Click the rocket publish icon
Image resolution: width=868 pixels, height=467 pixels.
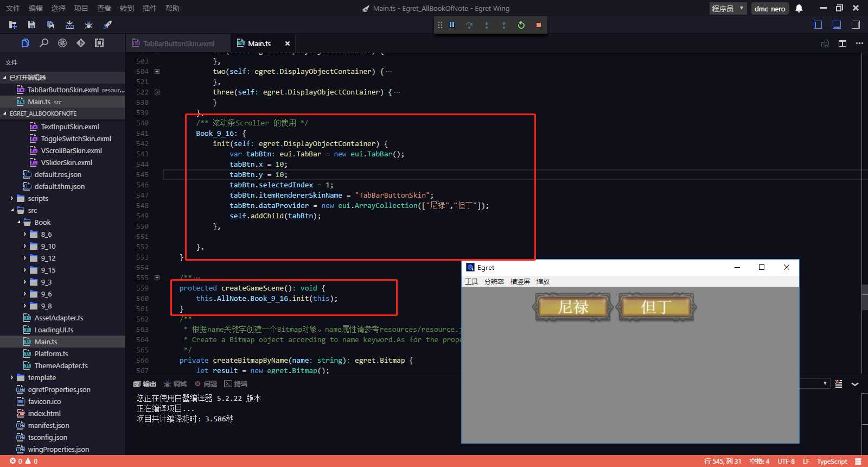[x=107, y=25]
